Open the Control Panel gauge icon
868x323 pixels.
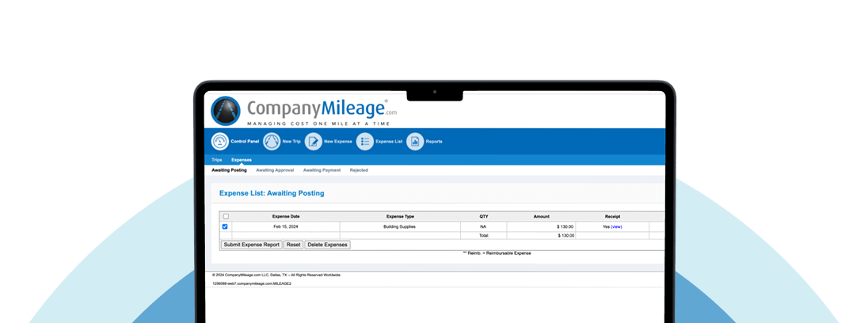point(220,142)
